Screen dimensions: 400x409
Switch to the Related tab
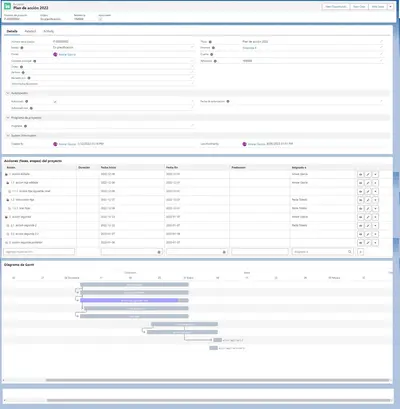pyautogui.click(x=30, y=31)
